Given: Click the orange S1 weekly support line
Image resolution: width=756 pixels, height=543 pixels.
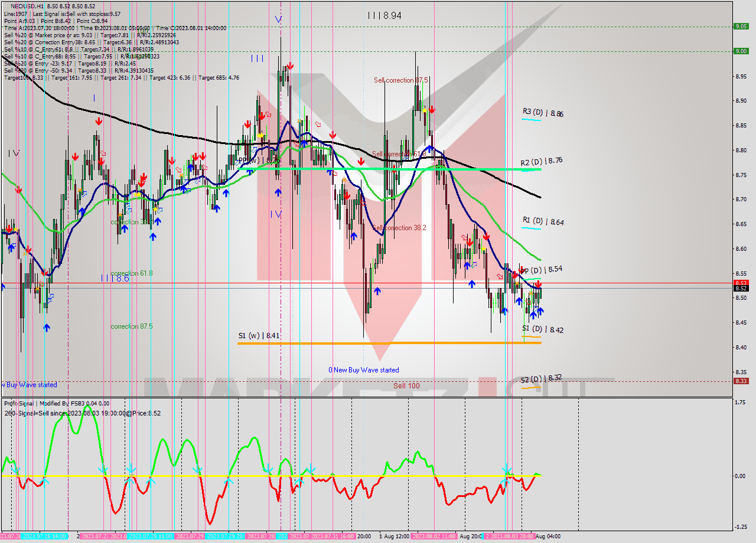Looking at the screenshot, I should pyautogui.click(x=389, y=343).
